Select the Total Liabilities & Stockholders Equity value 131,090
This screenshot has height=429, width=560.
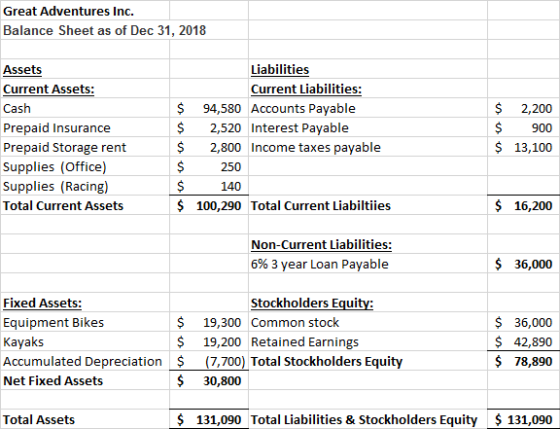(523, 420)
